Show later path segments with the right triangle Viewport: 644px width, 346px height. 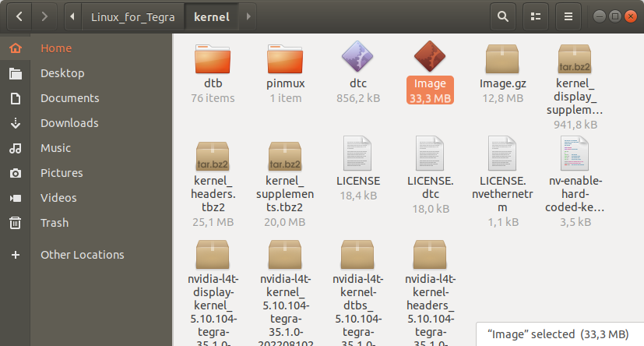coord(248,17)
